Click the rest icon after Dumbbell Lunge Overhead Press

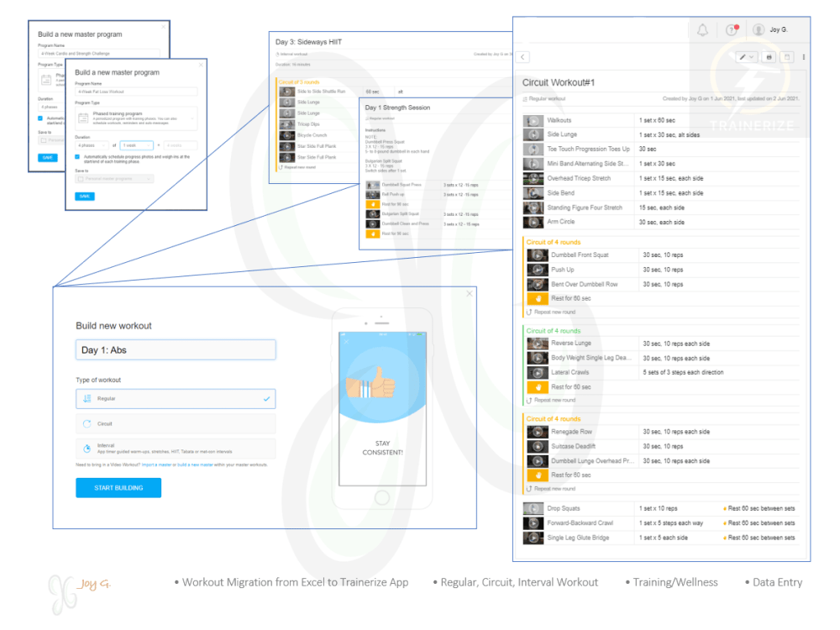538,475
